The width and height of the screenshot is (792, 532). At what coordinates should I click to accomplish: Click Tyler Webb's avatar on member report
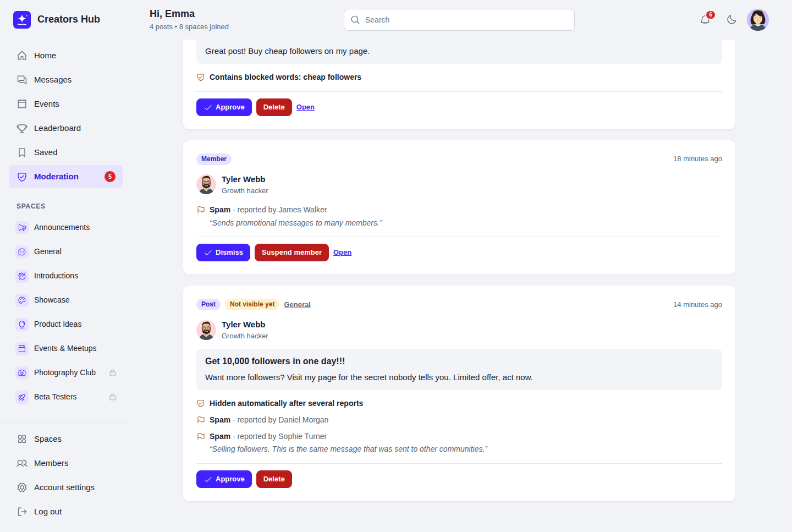pyautogui.click(x=206, y=185)
